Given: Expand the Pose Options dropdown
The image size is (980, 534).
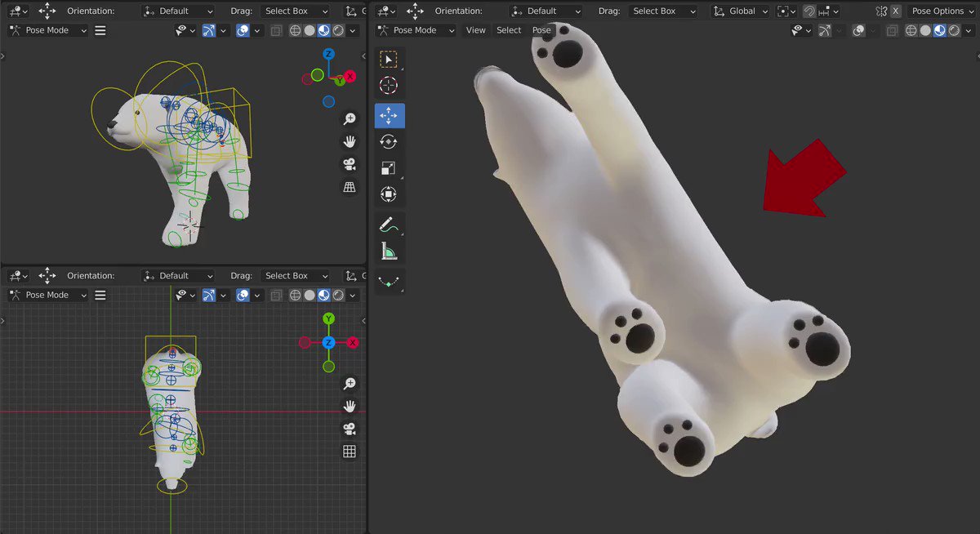Looking at the screenshot, I should pyautogui.click(x=942, y=11).
